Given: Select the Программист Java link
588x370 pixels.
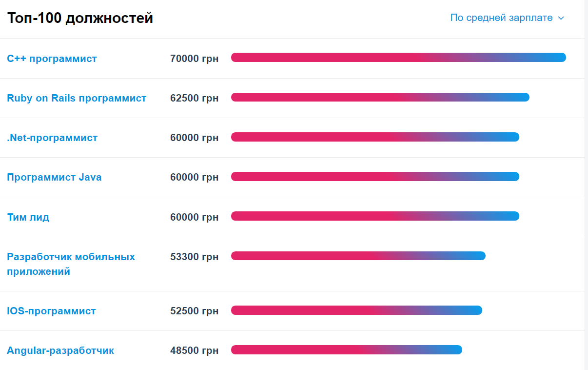Looking at the screenshot, I should pyautogui.click(x=54, y=177).
